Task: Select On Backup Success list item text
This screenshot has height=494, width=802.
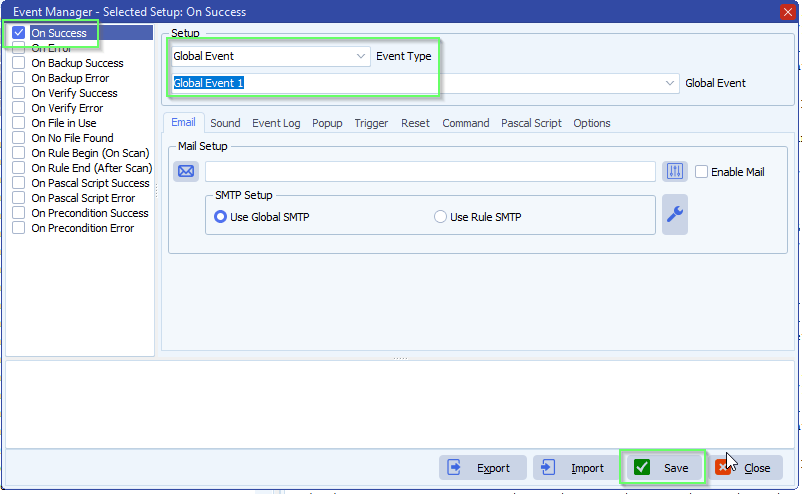Action: (77, 63)
